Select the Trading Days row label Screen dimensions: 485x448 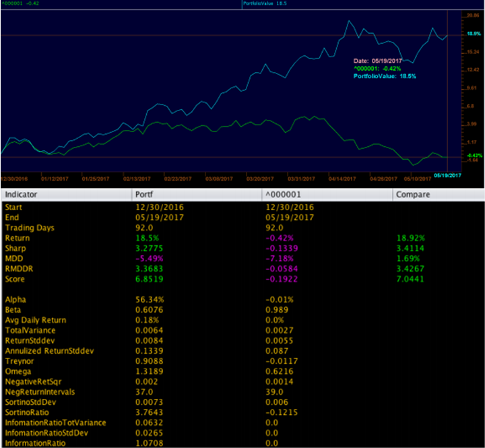(x=30, y=228)
